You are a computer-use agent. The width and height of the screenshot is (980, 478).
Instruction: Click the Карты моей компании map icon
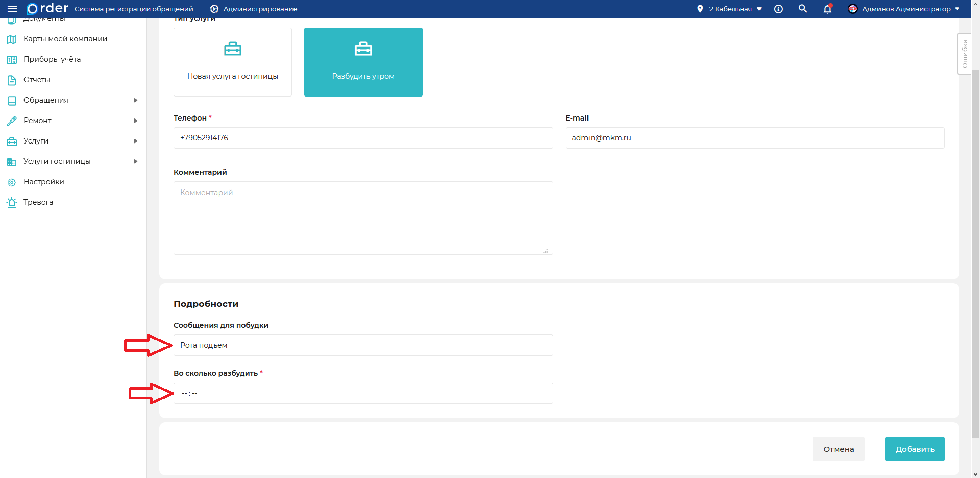click(12, 39)
